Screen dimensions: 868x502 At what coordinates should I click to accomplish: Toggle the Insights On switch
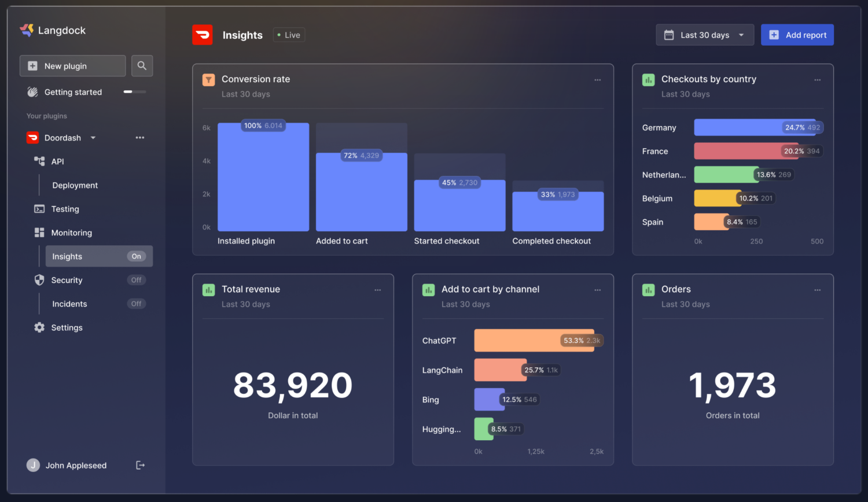(x=136, y=256)
